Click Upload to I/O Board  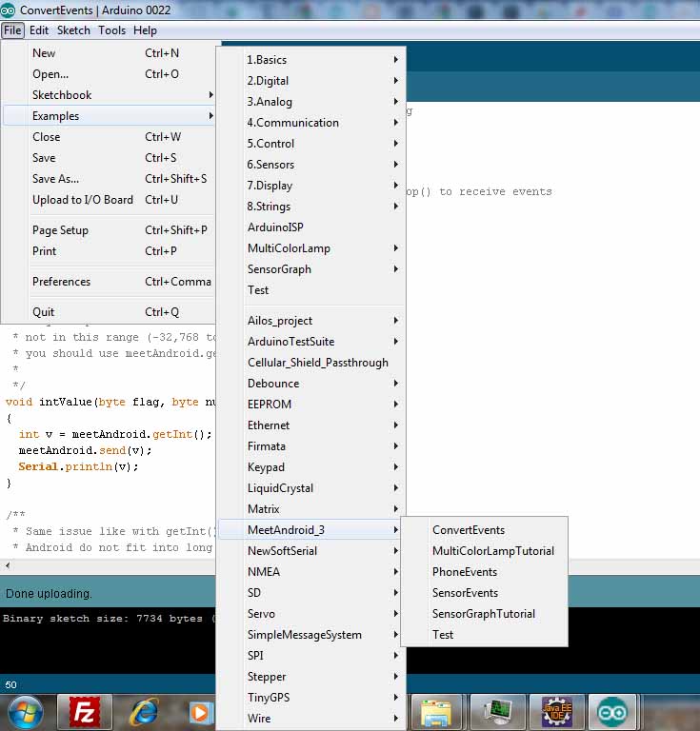[109, 200]
